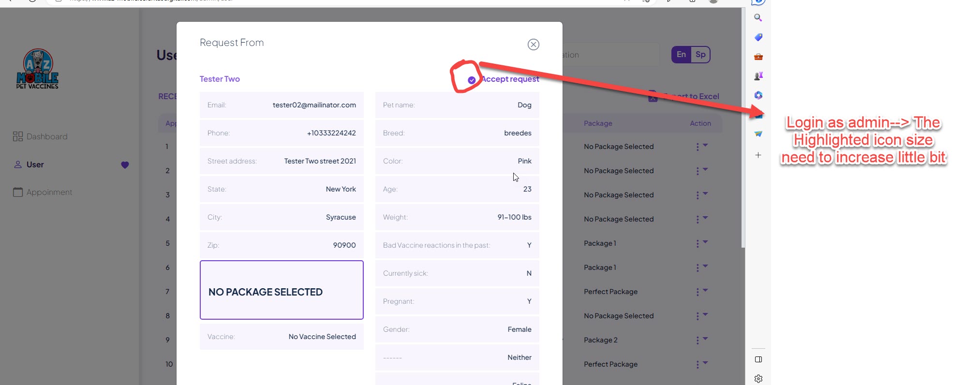Toggle the sidebar panel visibility button
The width and height of the screenshot is (980, 385).
[x=758, y=359]
